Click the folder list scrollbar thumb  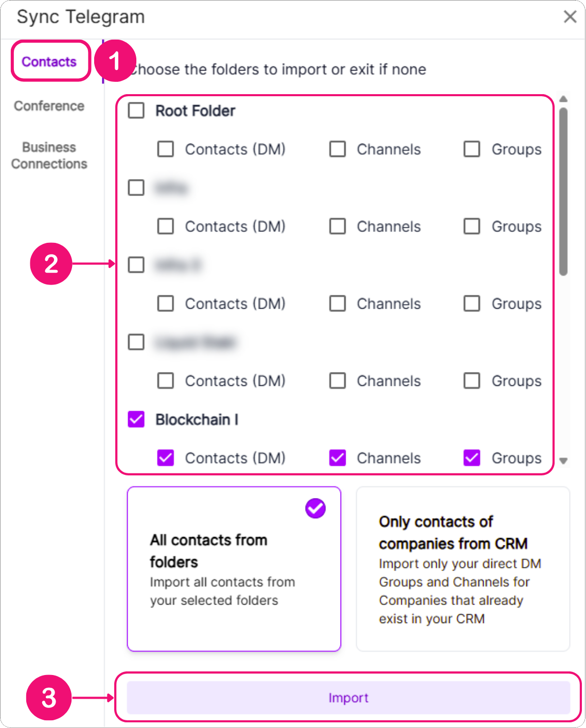[x=563, y=190]
